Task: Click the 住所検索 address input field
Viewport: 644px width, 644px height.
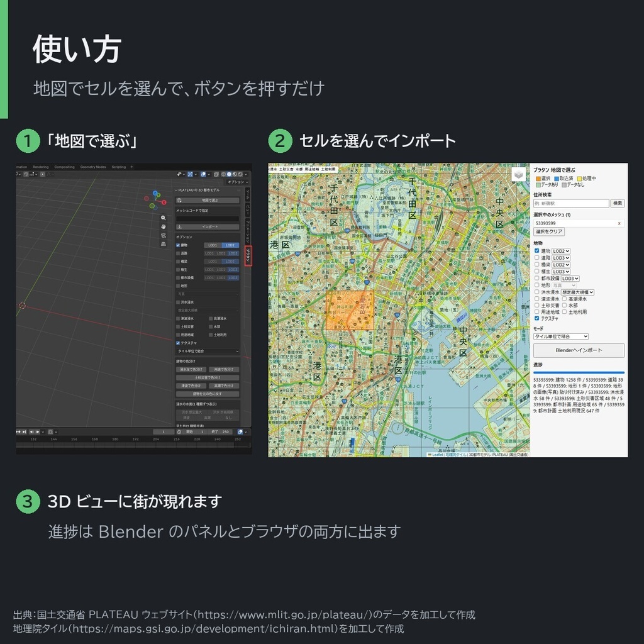Action: click(x=571, y=203)
